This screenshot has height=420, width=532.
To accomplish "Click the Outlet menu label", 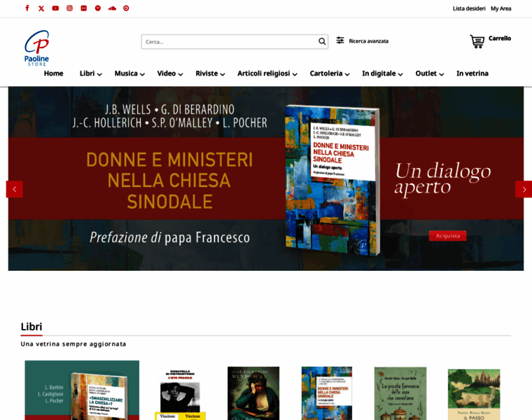I will (426, 73).
